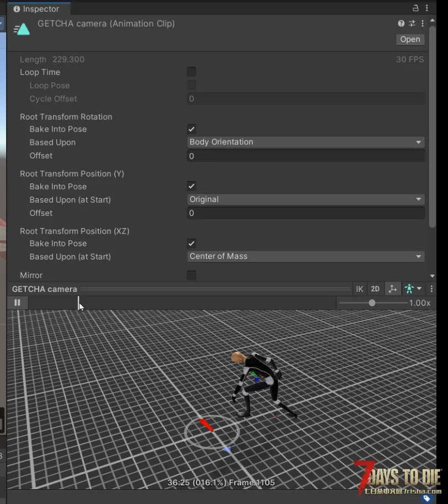Viewport: 448px width, 504px height.
Task: Click the Inspector vertical scrollbar
Action: tap(432, 127)
